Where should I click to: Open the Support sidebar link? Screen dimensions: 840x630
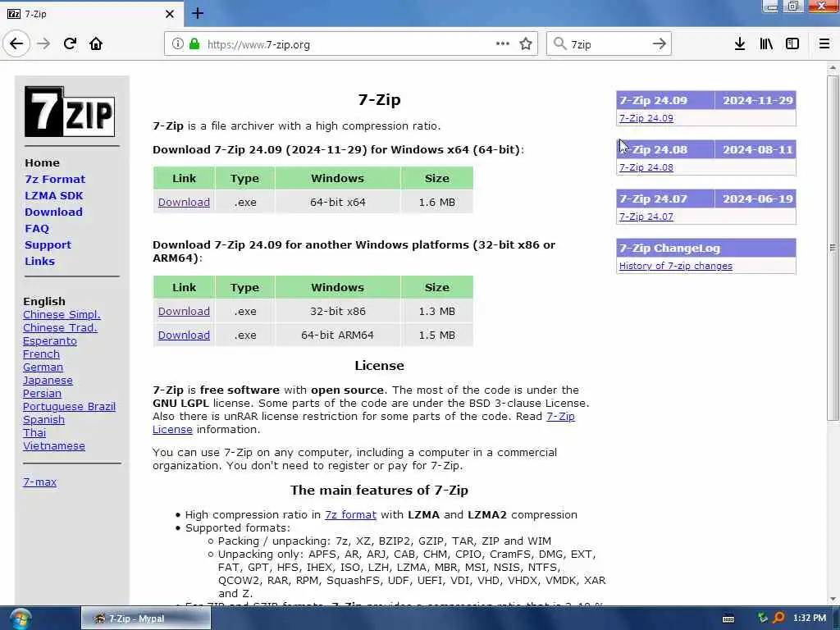pos(48,244)
